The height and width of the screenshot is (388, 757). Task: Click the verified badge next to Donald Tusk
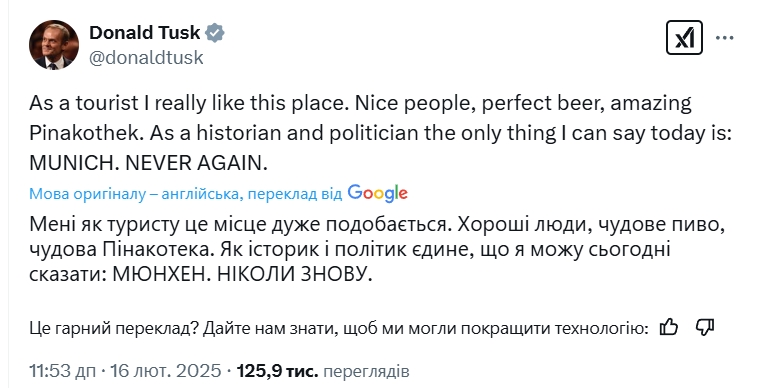tap(214, 33)
